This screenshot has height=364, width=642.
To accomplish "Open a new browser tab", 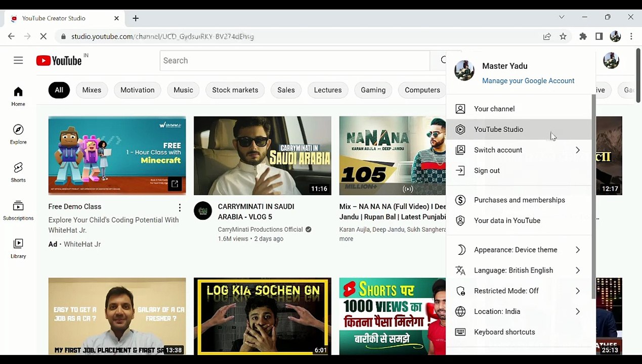I will [136, 18].
